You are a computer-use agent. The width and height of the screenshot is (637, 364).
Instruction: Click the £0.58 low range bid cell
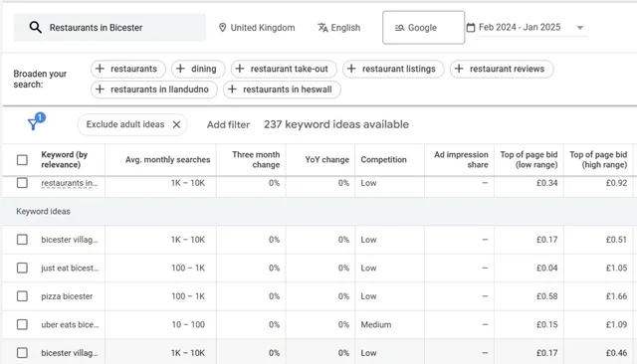click(546, 296)
